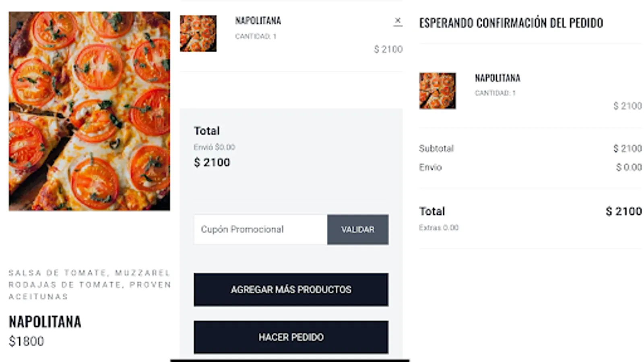Click AGREGAR MÁS PRODUCTOS button
Viewport: 644px width, 362px height.
(x=291, y=290)
